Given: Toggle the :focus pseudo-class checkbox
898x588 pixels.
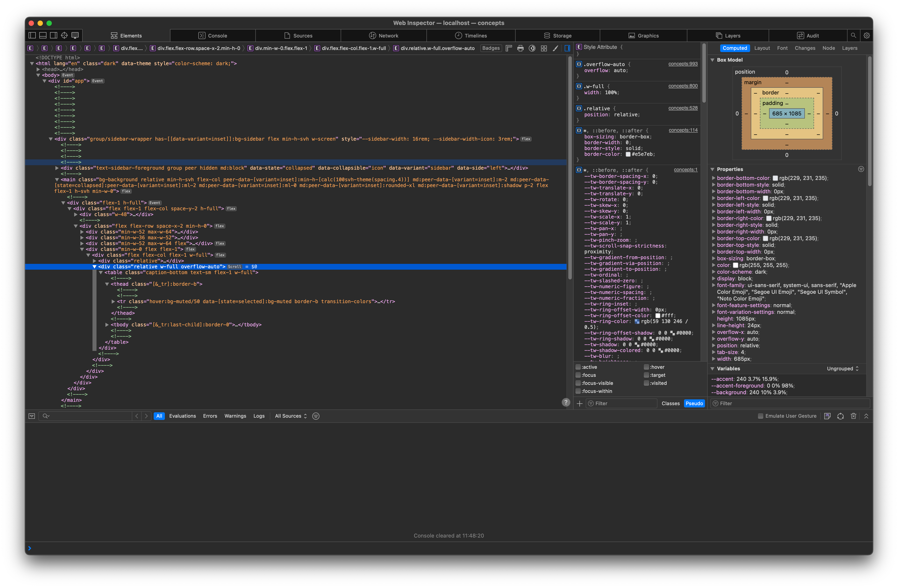Looking at the screenshot, I should [x=578, y=375].
